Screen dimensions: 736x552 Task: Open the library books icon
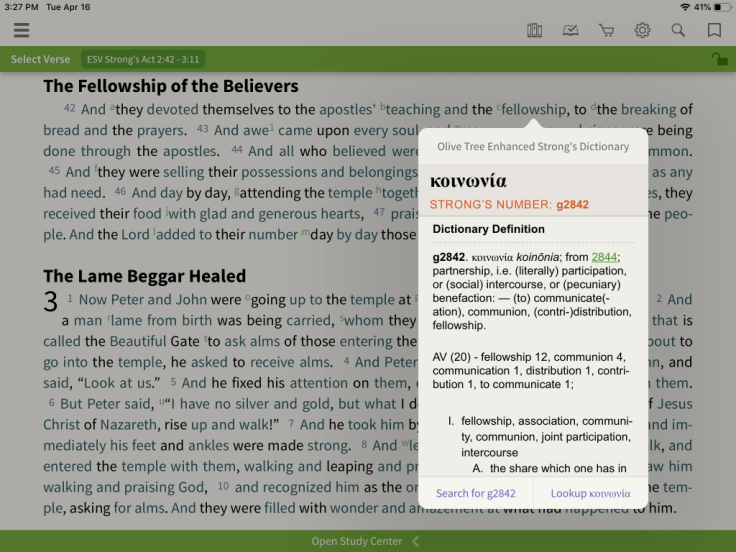(535, 30)
